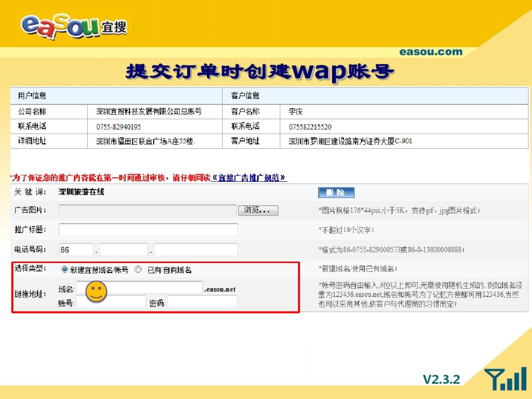Image resolution: width=532 pixels, height=399 pixels.
Task: Click the 广告图片 file path field
Action: pos(147,210)
